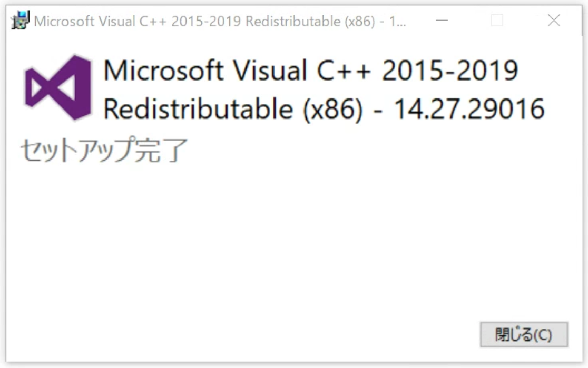Click 2015-2019 in the large heading
Viewport: 588px width, 368px height.
coord(450,71)
